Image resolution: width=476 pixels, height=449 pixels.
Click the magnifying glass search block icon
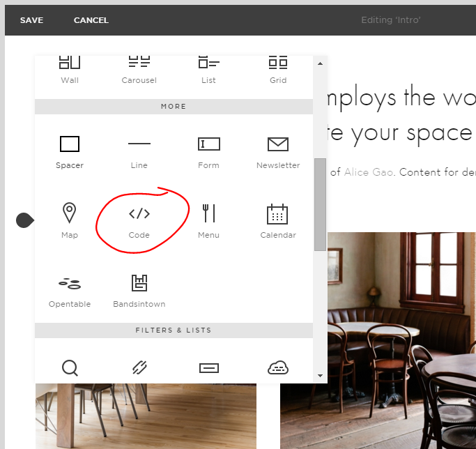(70, 367)
